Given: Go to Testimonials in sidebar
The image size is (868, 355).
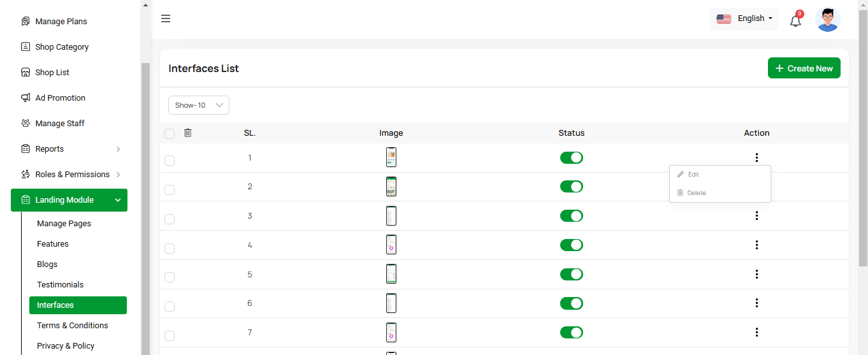Looking at the screenshot, I should click(x=60, y=284).
